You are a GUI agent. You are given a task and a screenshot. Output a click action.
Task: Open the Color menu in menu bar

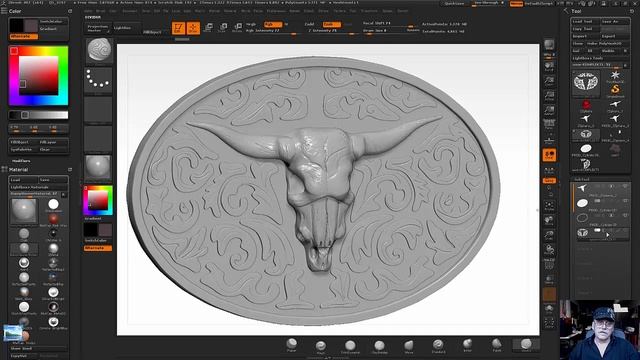[113, 11]
